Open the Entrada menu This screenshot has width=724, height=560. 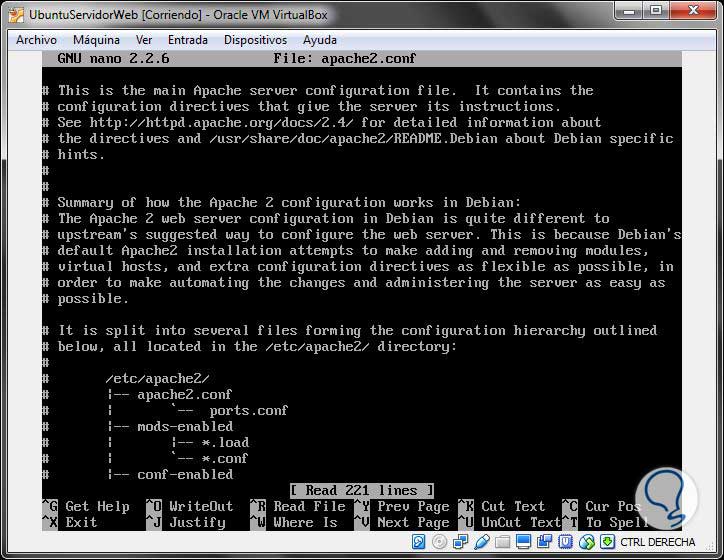(187, 40)
